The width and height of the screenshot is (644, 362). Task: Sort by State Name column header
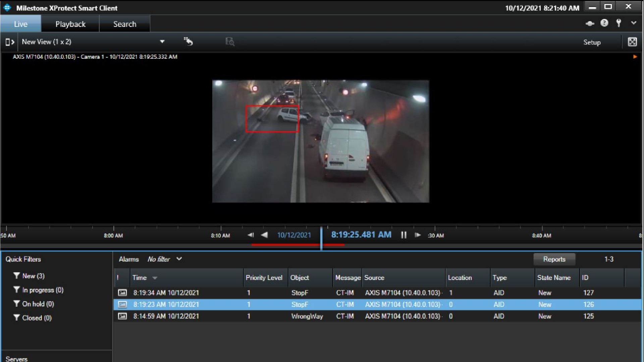point(557,278)
